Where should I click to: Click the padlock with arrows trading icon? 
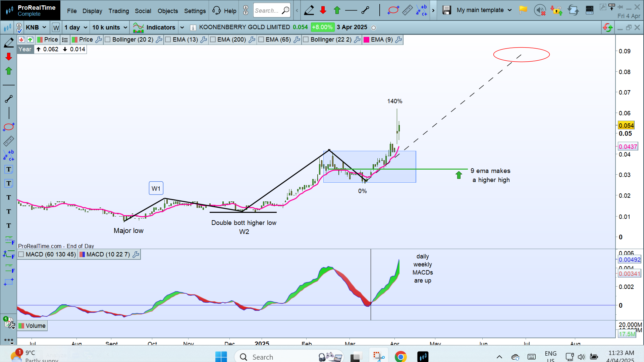[556, 10]
